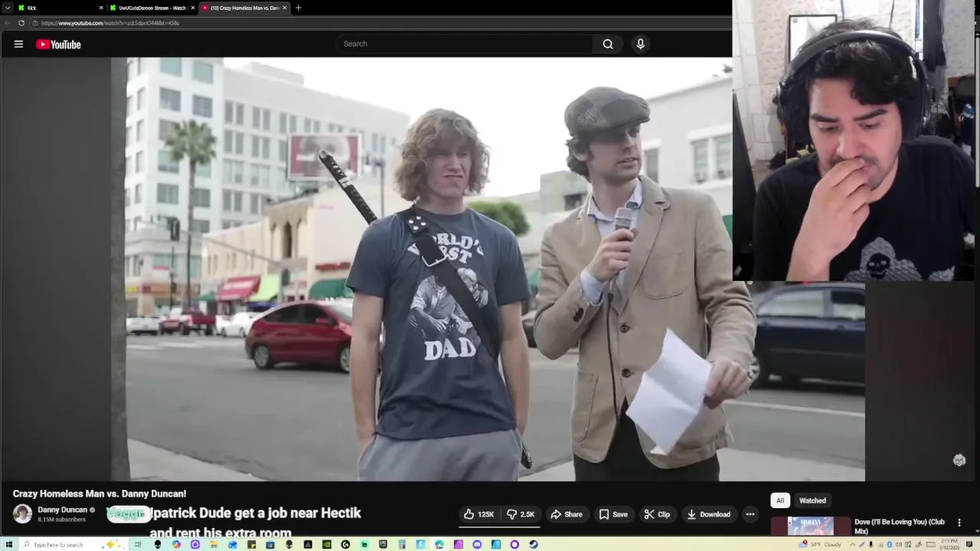
Task: Show hidden system tray icons
Action: 852,544
